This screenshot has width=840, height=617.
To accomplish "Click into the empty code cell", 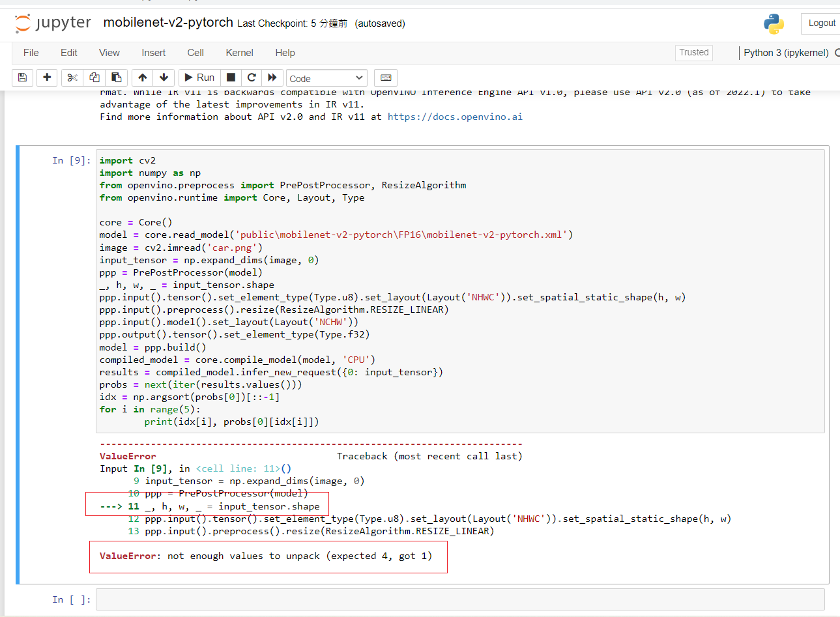I will tap(460, 599).
